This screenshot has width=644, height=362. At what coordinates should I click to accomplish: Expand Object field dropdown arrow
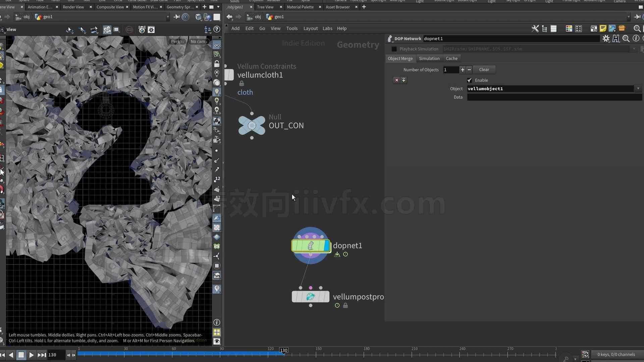638,89
